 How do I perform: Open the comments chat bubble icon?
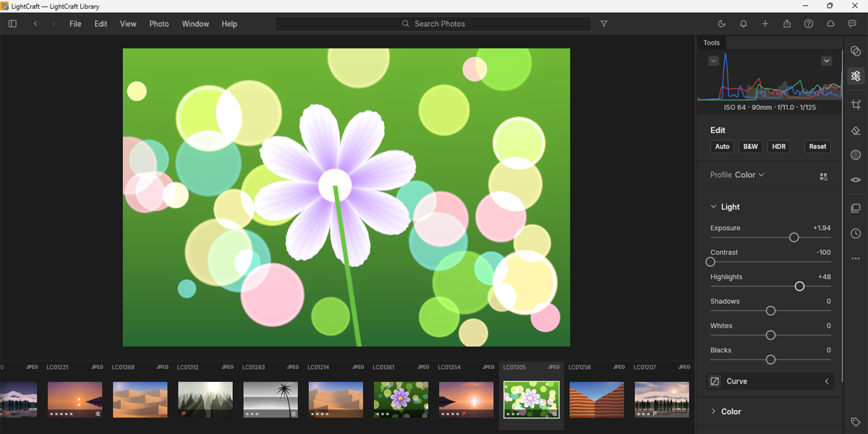[x=852, y=24]
